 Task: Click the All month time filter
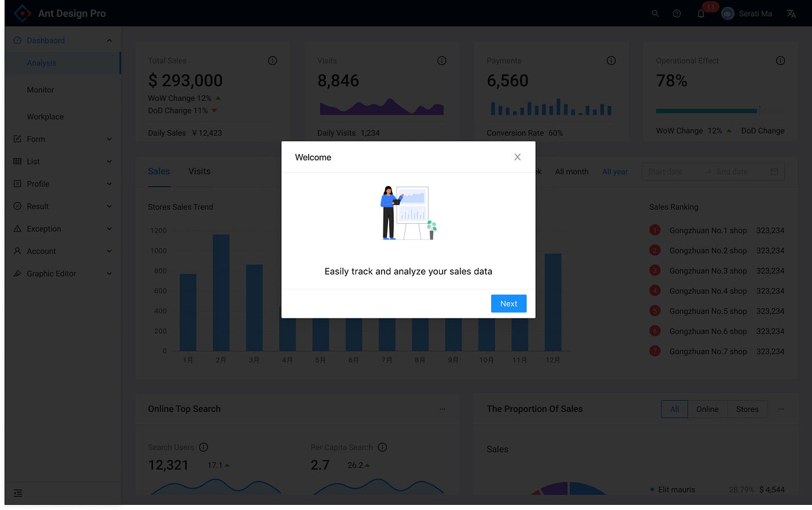point(571,172)
